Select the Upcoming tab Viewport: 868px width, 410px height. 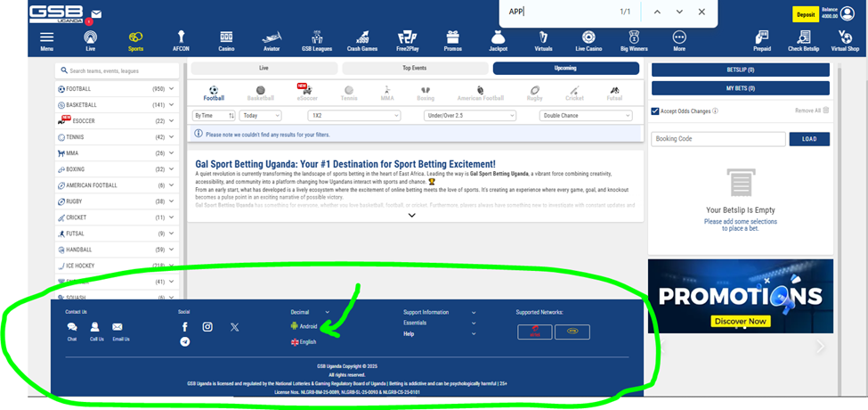click(565, 68)
